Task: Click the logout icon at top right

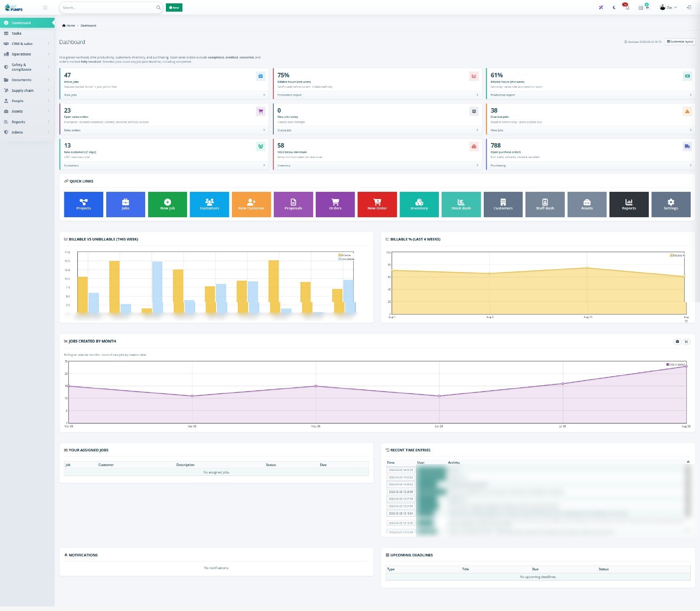Action: pos(689,8)
